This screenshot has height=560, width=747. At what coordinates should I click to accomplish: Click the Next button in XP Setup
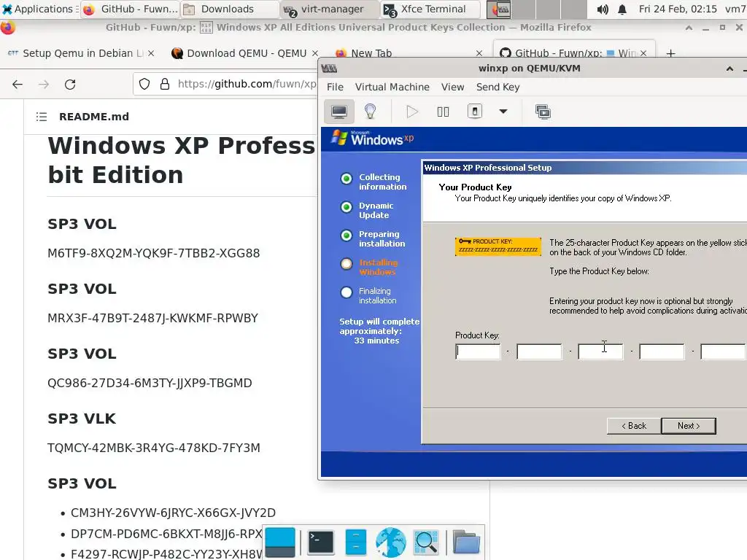[689, 426]
